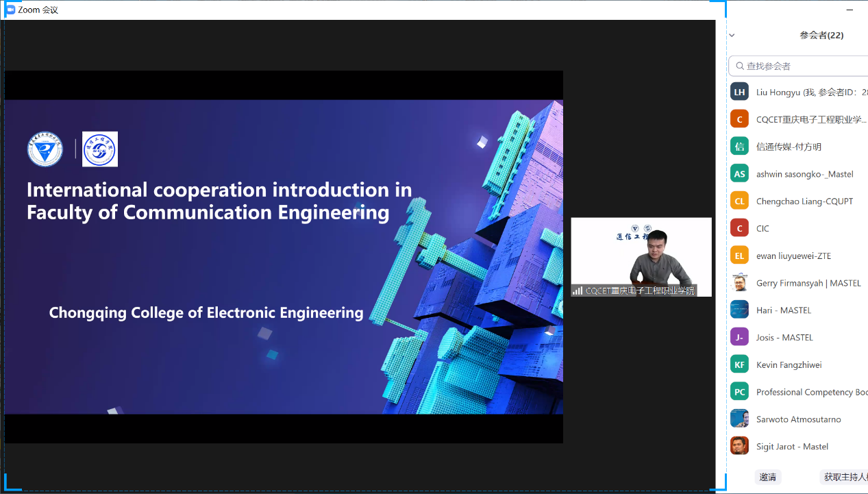The image size is (868, 494).
Task: Select Kevin Fangzhiwei in participant list
Action: tap(789, 365)
